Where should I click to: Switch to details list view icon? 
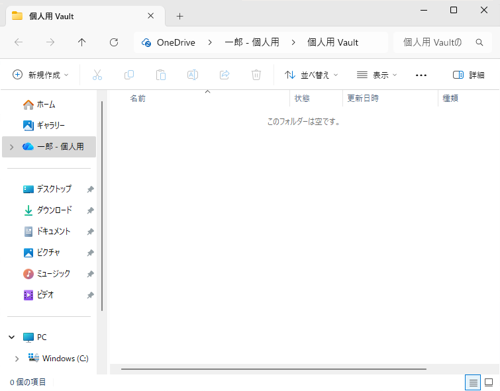473,382
